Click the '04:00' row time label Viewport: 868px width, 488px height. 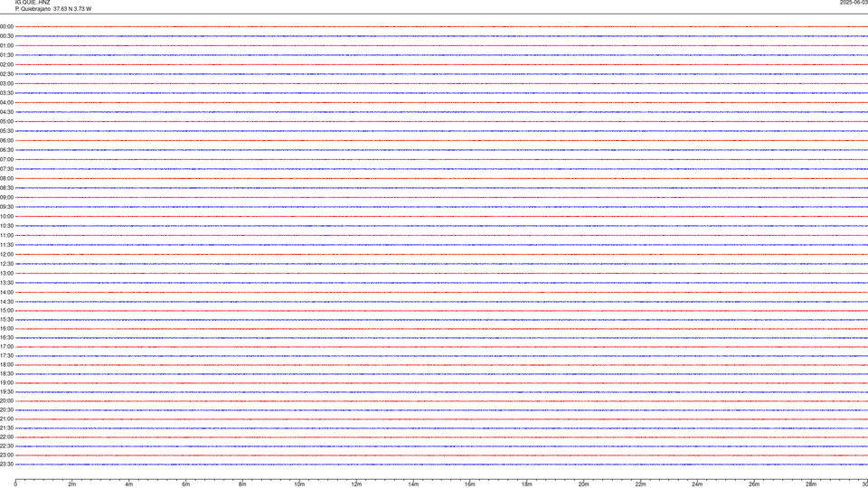(x=6, y=102)
